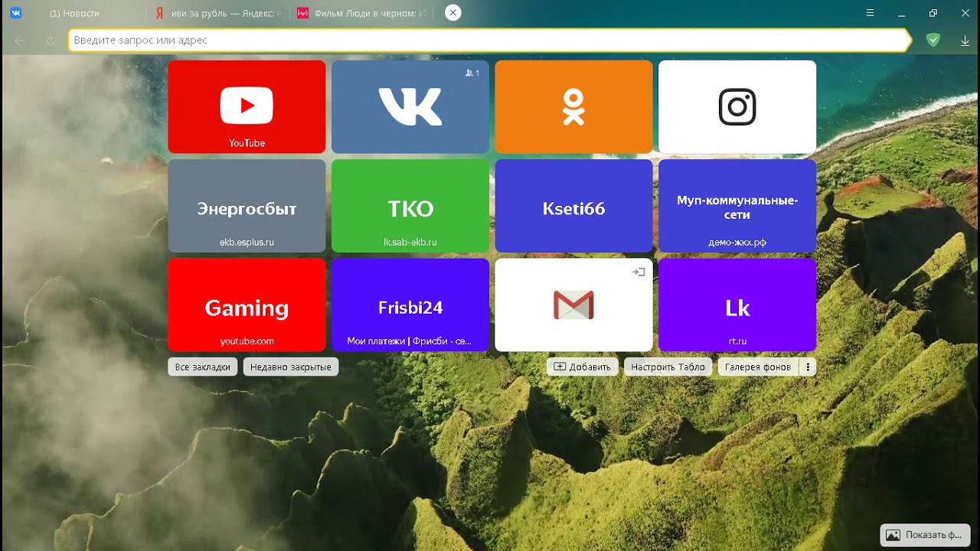
Task: Open the Gaming youtube.com tile
Action: click(x=247, y=305)
